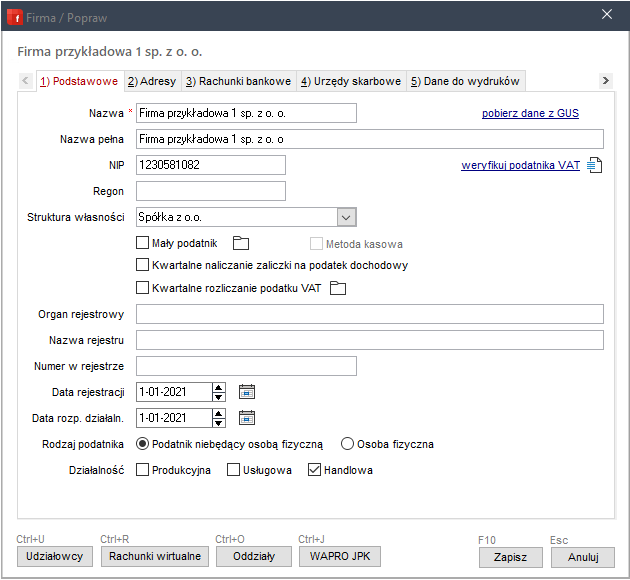The height and width of the screenshot is (580, 630).
Task: Open folder icon next to Kwartalne rozliczanie VAT
Action: pyautogui.click(x=338, y=289)
